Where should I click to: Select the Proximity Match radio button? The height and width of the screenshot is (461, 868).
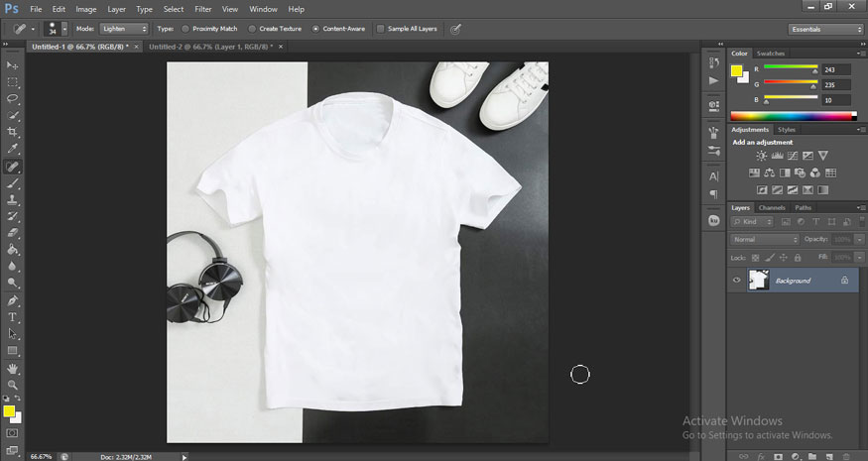tap(186, 29)
